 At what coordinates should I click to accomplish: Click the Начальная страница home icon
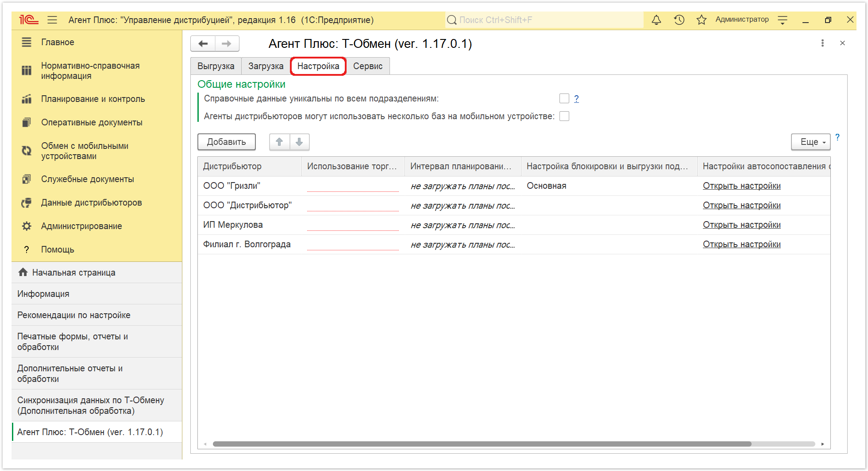pos(23,272)
